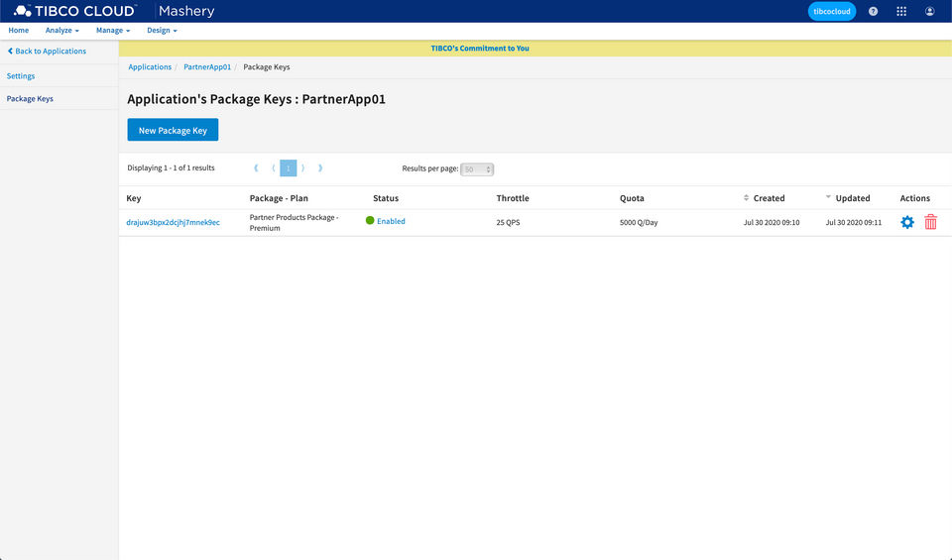The height and width of the screenshot is (560, 952).
Task: Go to the Home menu item
Action: (18, 31)
